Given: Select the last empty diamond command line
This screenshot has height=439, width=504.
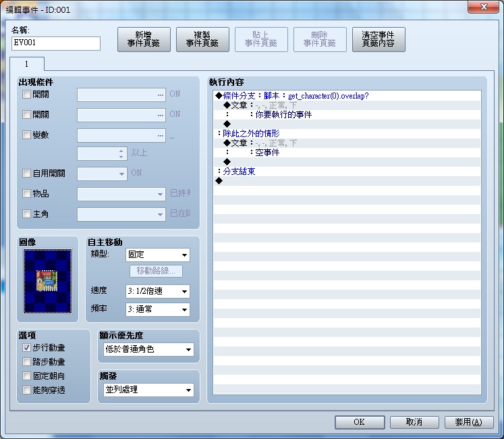Looking at the screenshot, I should pos(347,181).
